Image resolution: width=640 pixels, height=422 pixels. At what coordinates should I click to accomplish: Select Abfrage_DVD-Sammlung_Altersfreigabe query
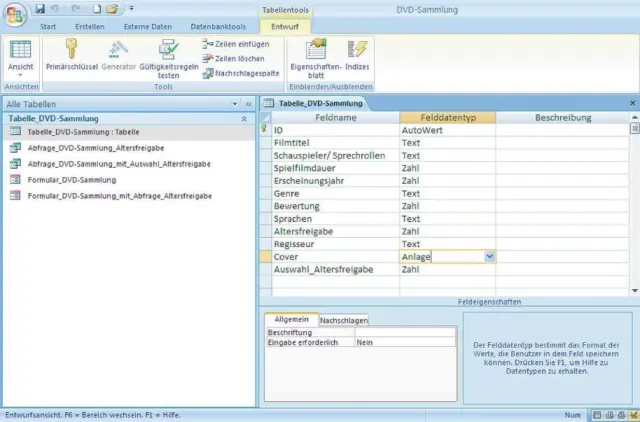[95, 148]
